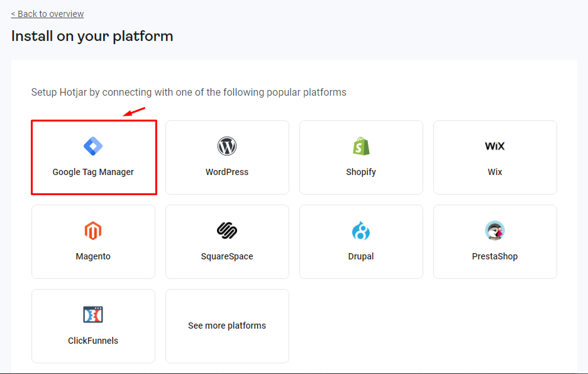Screen dimensions: 588x374
Task: Click the ClickFunnels logo icon
Action: pos(93,315)
